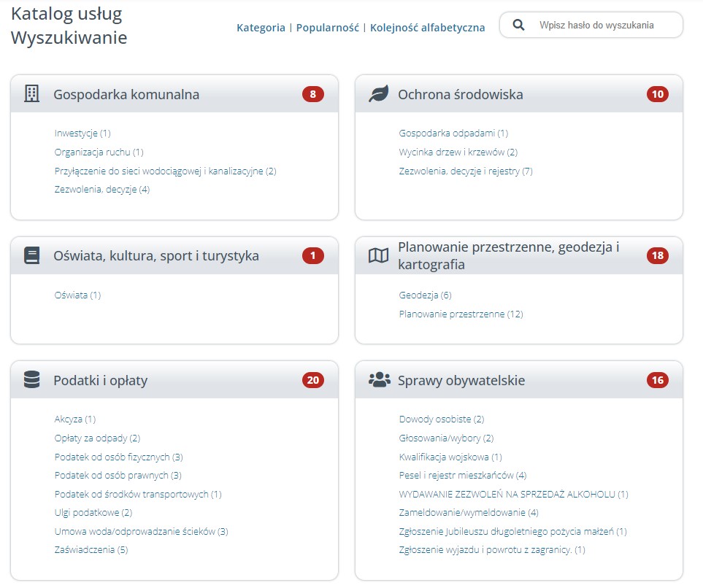Open the Wycinka drzew i krzewów link

click(458, 152)
